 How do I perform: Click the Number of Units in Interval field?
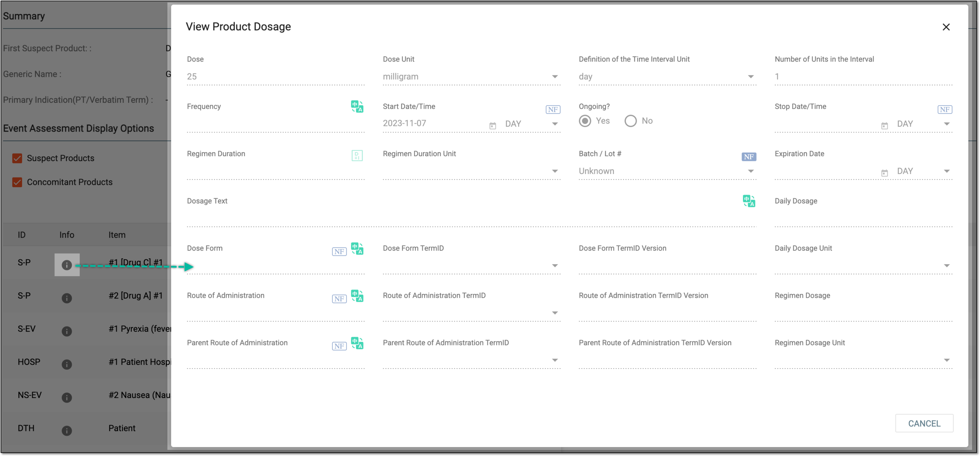tap(864, 77)
